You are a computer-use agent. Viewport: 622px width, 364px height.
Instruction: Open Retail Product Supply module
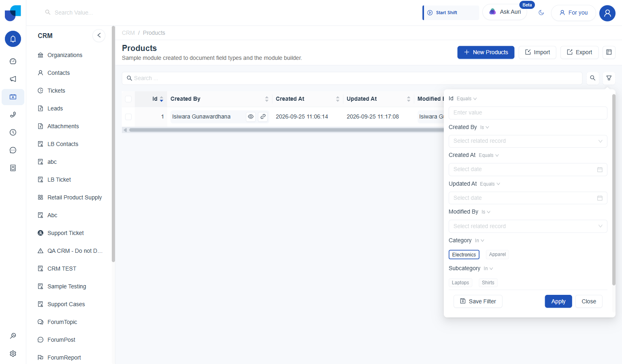click(75, 197)
